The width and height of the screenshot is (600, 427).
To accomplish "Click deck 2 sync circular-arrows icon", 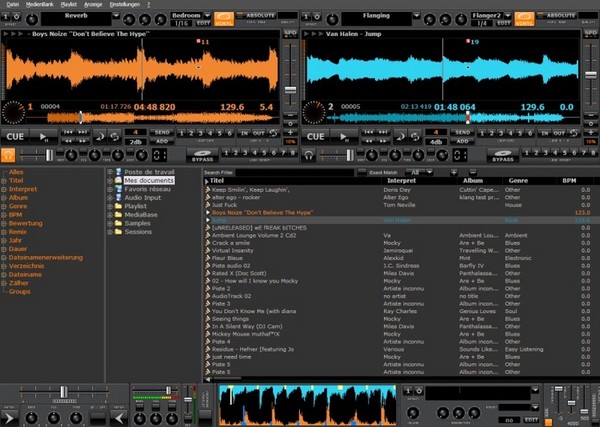I will (x=415, y=137).
